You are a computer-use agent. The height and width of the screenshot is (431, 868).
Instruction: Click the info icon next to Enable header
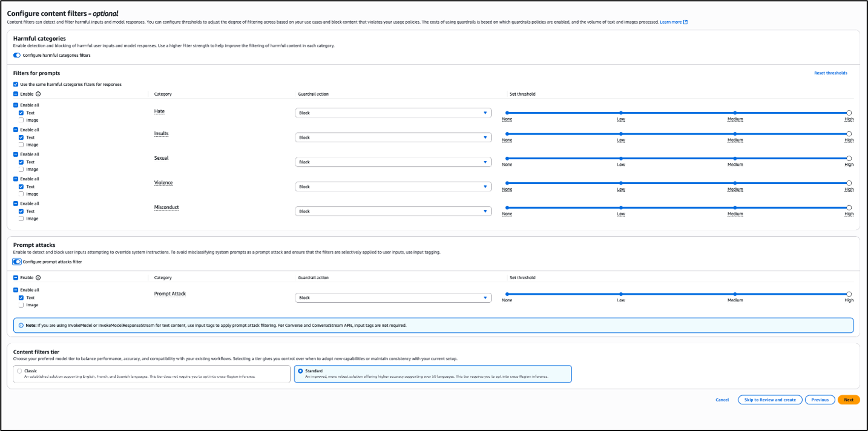(x=38, y=94)
